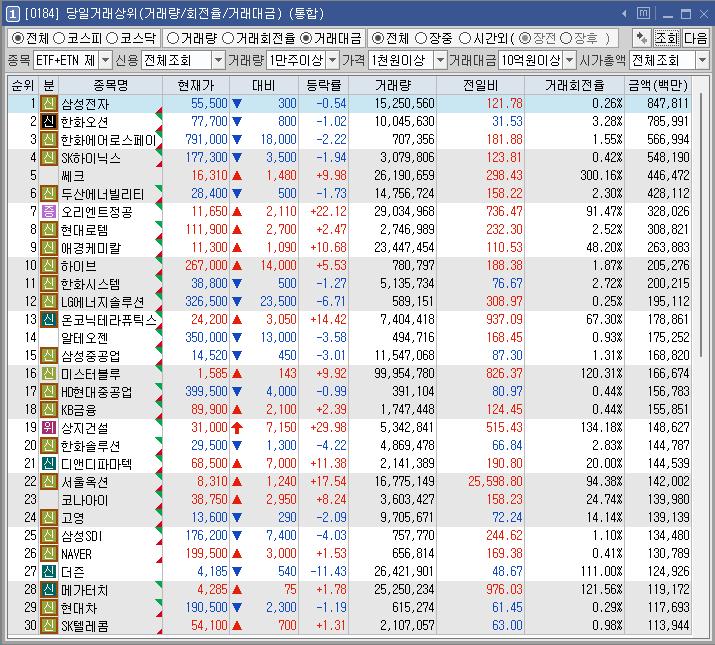Select the 거래회전율 radio button
Image resolution: width=715 pixels, height=645 pixels.
pos(228,38)
